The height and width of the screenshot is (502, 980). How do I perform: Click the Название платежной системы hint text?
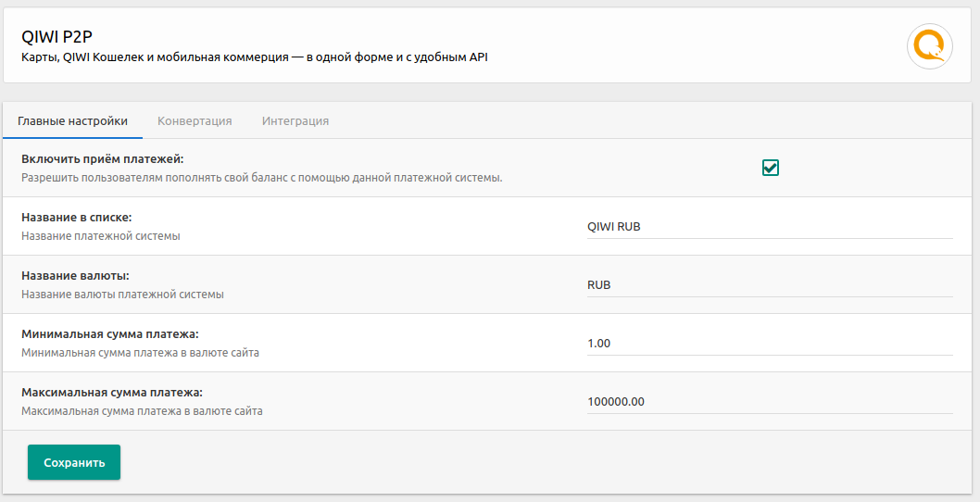pos(101,236)
